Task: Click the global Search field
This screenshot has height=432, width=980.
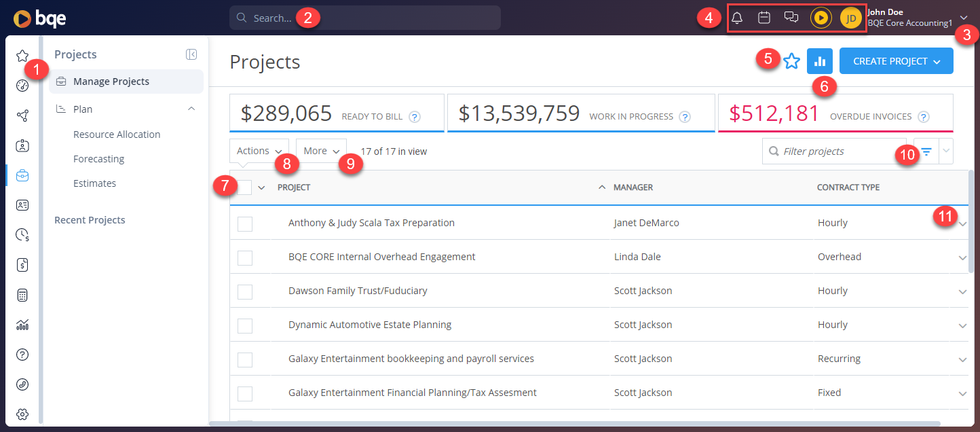Action: [365, 18]
